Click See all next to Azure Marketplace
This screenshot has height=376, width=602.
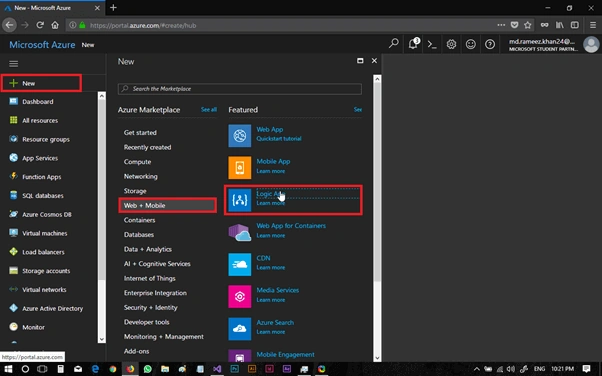pyautogui.click(x=209, y=110)
